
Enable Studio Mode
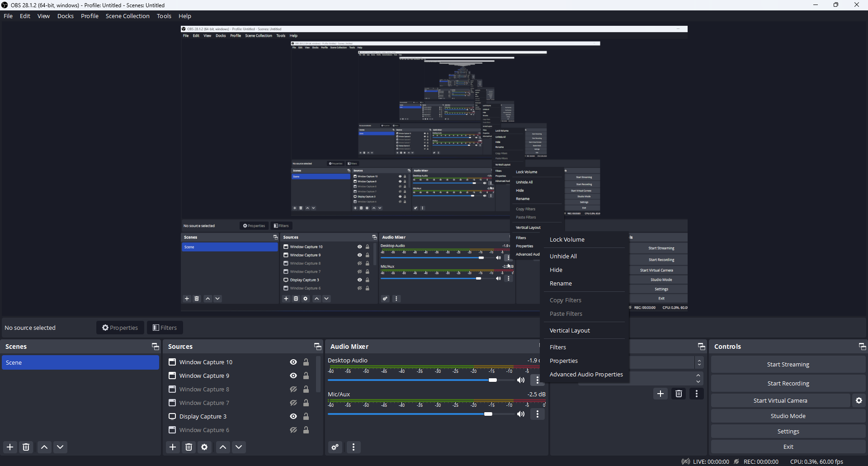788,415
